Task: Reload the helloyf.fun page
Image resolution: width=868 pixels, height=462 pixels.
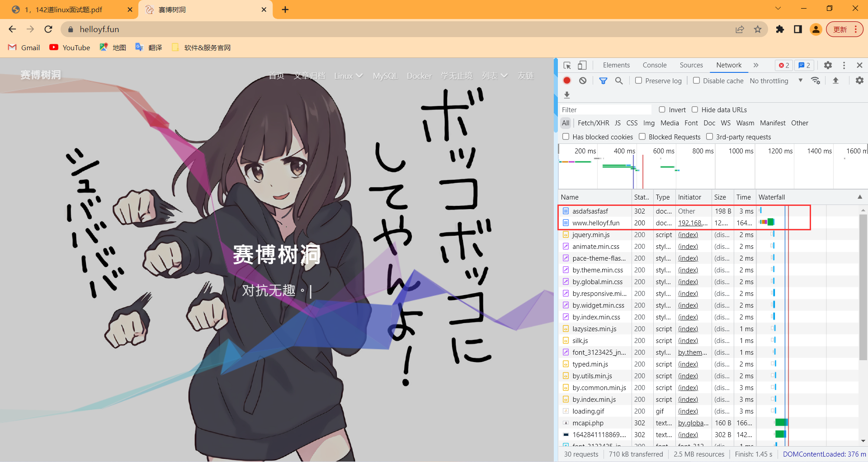Action: [x=48, y=29]
